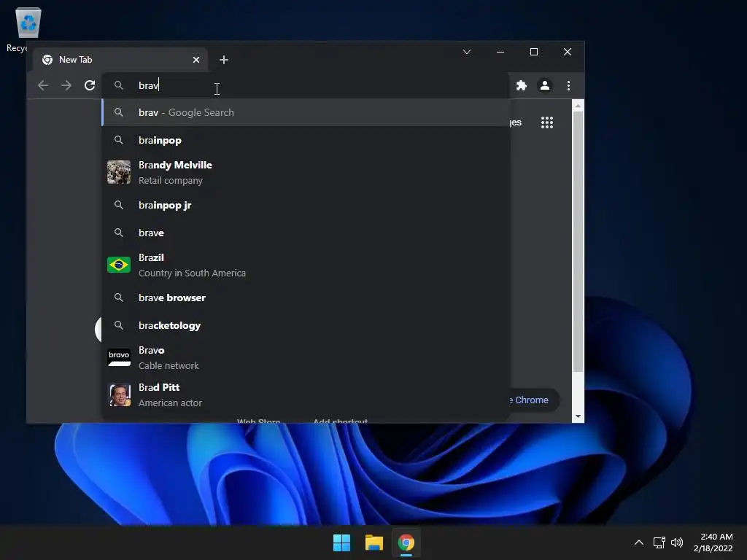Click the vertical scrollbar thumb
The image size is (747, 560).
(x=578, y=242)
